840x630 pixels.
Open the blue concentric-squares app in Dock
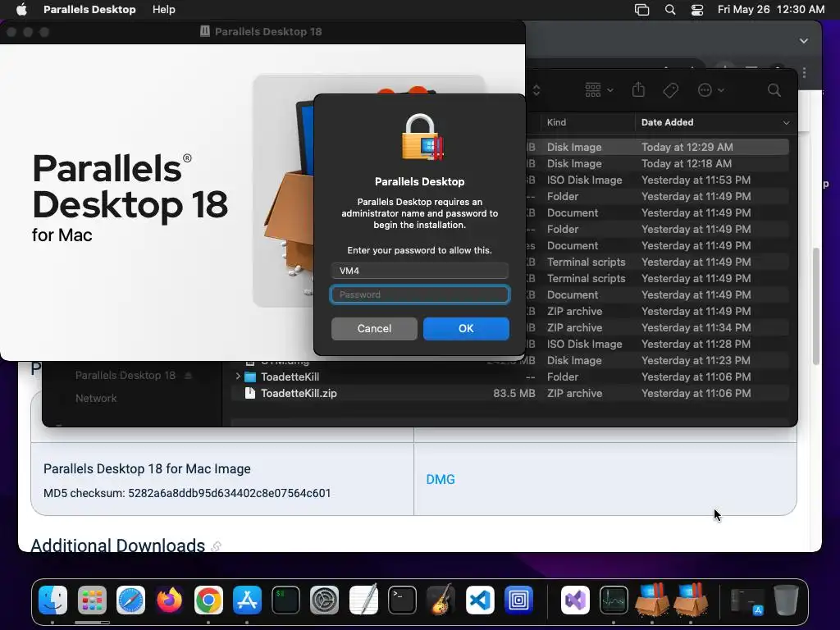pyautogui.click(x=518, y=600)
